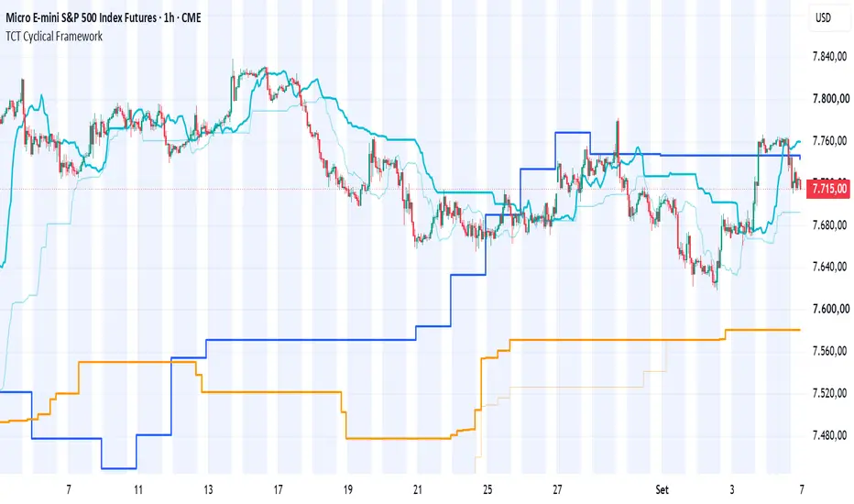Click date 13 on the time axis
854x504 pixels.
(x=209, y=490)
